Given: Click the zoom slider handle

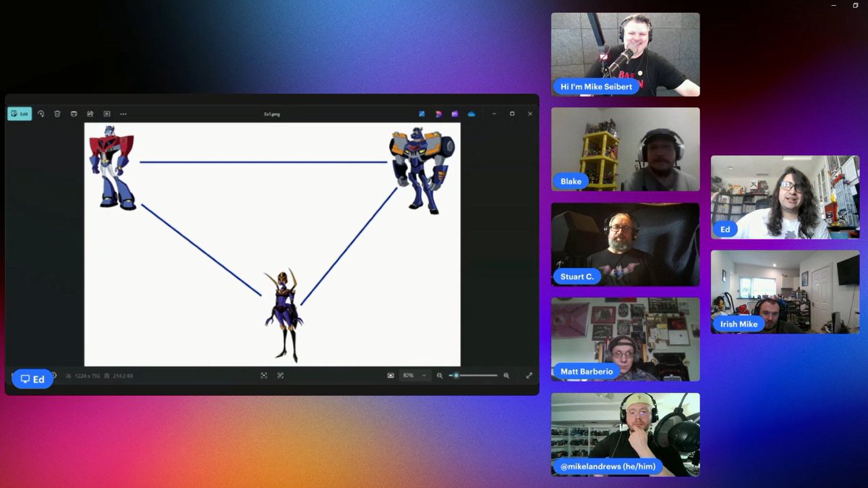Looking at the screenshot, I should (x=456, y=375).
